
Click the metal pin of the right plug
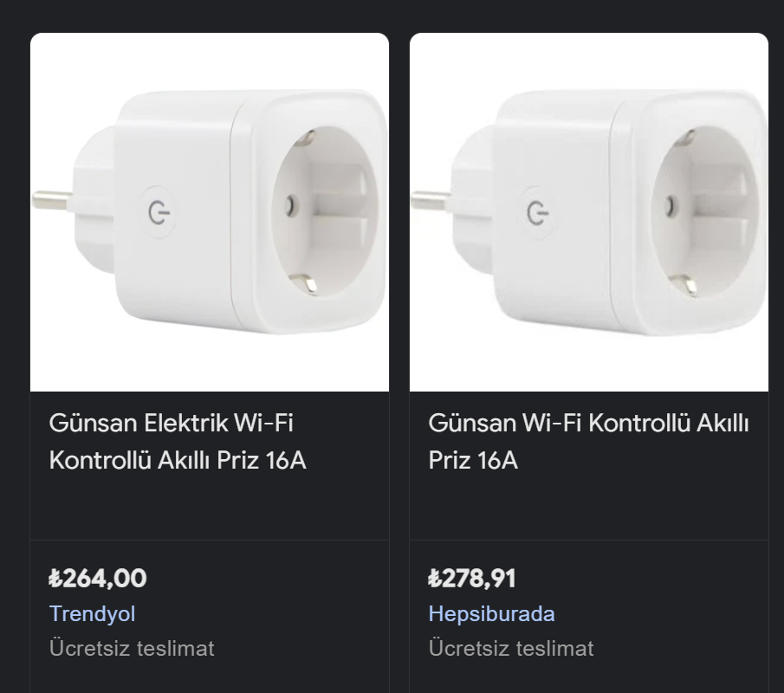tap(431, 201)
